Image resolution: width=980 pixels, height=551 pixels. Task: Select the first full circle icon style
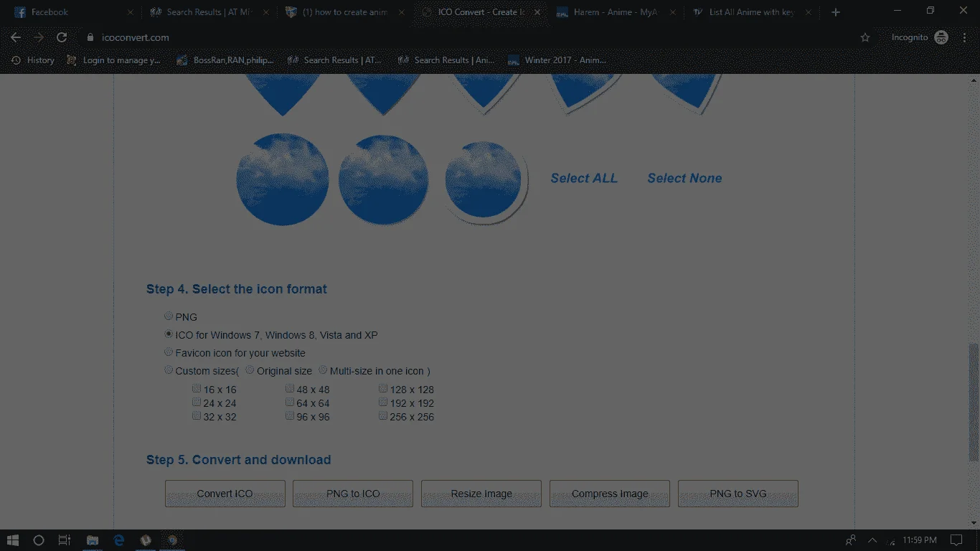283,179
